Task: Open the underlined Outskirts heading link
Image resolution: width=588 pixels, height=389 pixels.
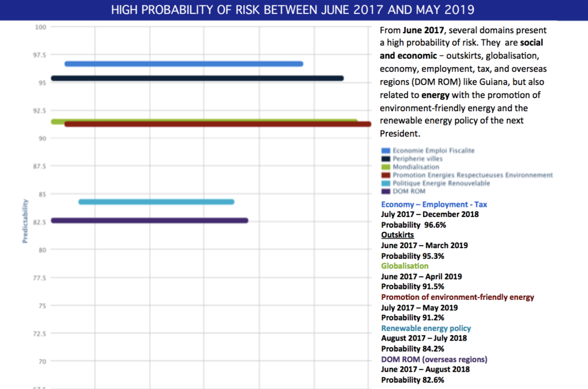Action: click(x=397, y=235)
